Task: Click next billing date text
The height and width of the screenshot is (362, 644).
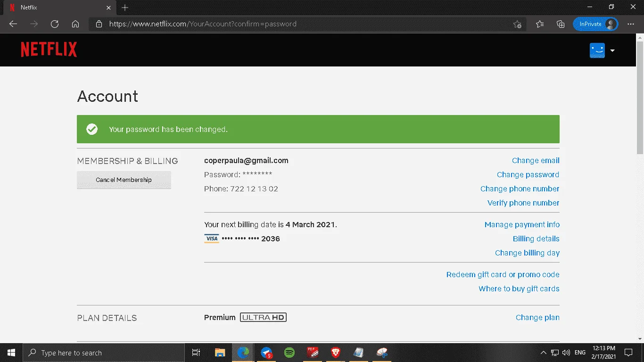Action: click(271, 225)
